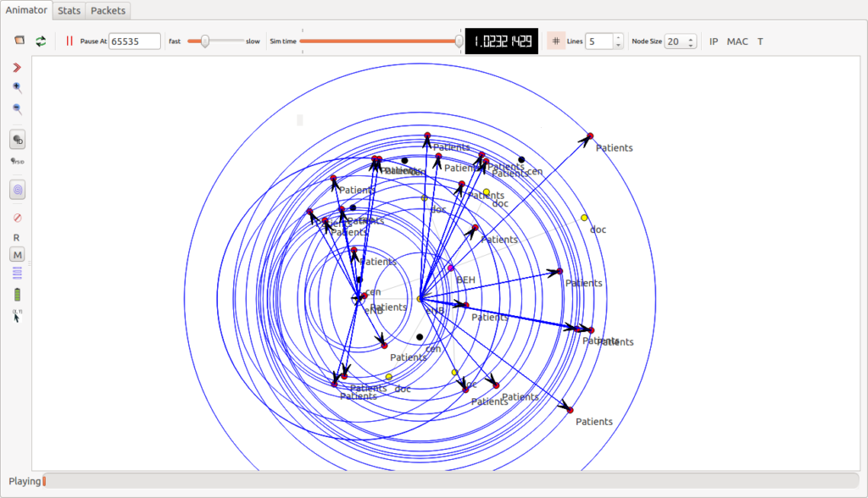The image size is (868, 498).
Task: Switch to the Packets tab
Action: click(x=107, y=10)
